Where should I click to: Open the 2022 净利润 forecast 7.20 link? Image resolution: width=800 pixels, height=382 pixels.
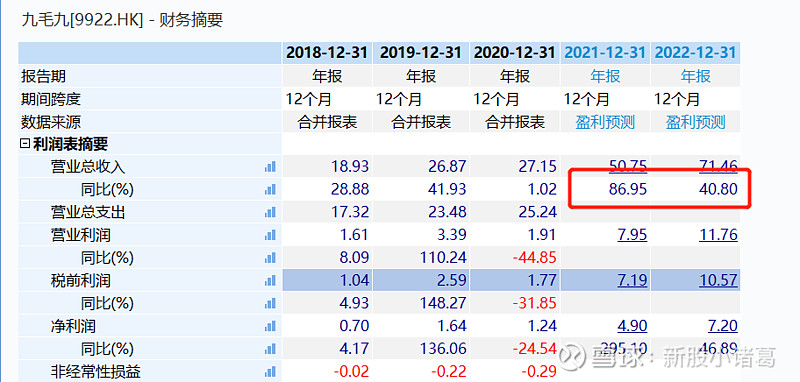(x=722, y=326)
